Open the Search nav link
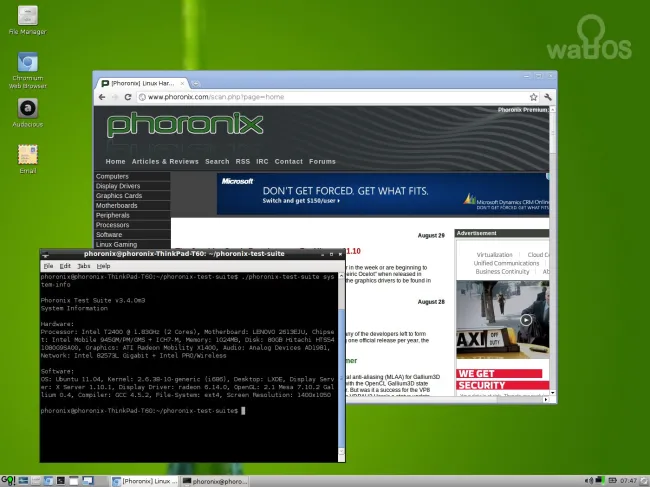This screenshot has height=487, width=650. (217, 162)
